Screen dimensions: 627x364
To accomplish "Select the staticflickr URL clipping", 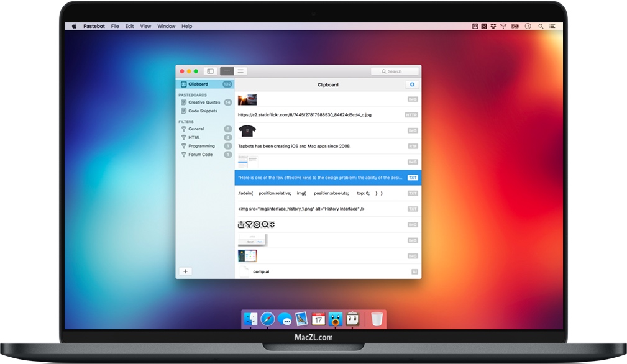I will (328, 115).
